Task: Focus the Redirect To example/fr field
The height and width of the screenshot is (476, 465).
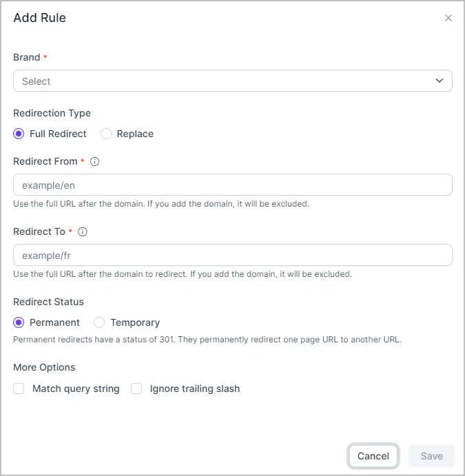Action: tap(233, 255)
